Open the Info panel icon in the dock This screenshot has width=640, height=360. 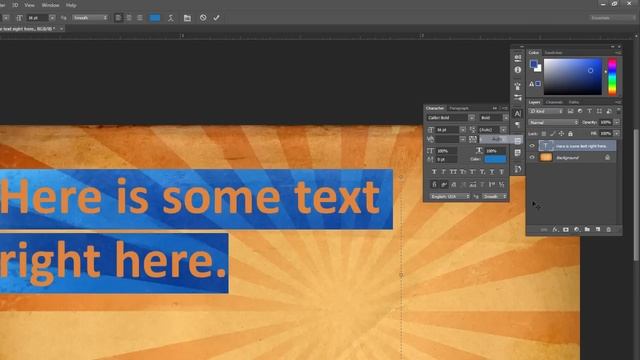[x=518, y=70]
